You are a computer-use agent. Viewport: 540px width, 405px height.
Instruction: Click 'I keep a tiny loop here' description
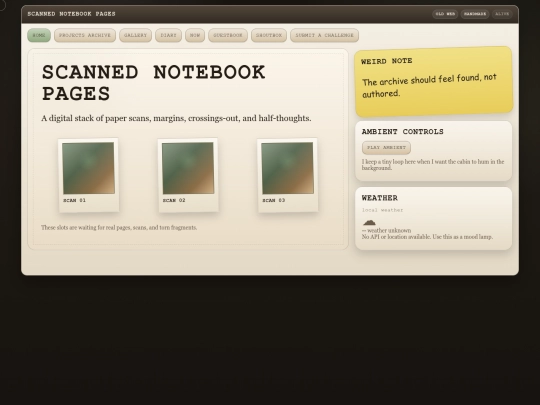point(433,165)
